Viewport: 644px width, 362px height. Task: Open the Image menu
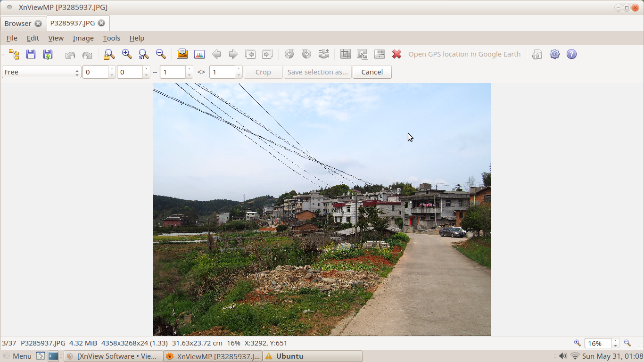click(x=83, y=38)
